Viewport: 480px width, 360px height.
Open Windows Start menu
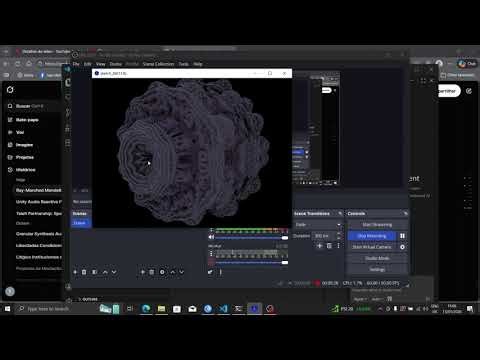click(x=7, y=309)
